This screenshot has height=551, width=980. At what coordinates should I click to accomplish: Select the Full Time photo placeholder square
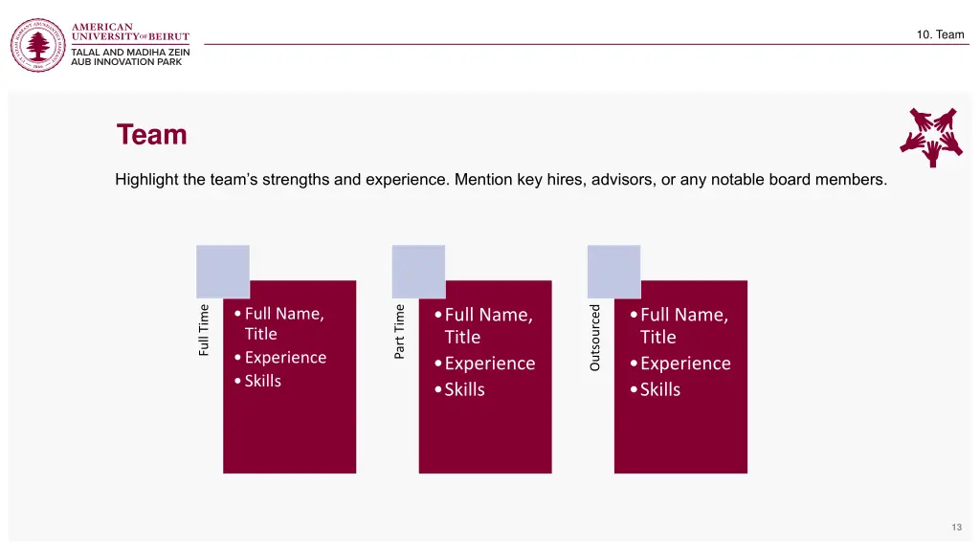(x=223, y=272)
